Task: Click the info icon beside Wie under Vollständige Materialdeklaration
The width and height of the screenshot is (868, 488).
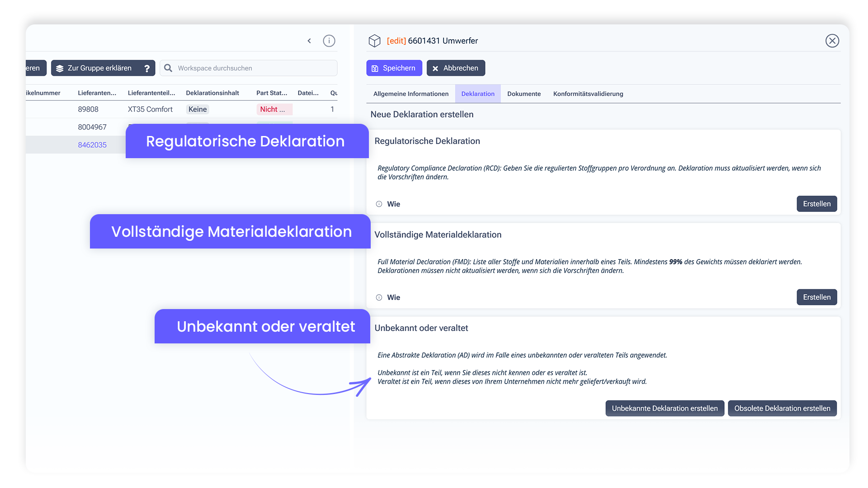Action: 378,297
